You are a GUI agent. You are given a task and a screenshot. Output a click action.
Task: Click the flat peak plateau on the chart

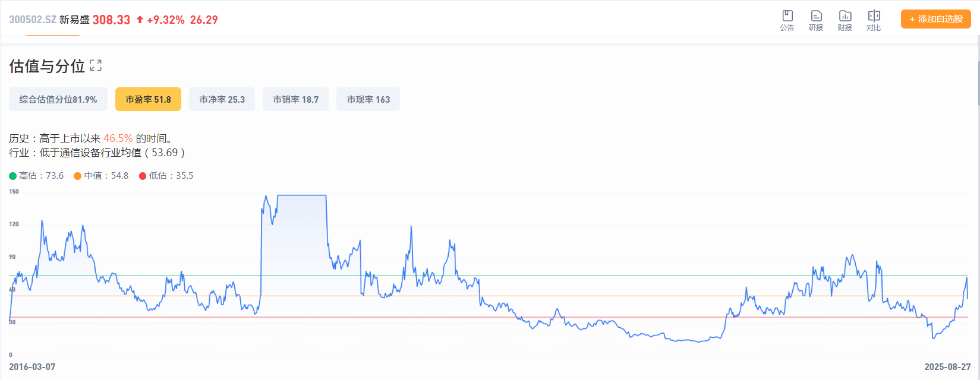pyautogui.click(x=301, y=195)
